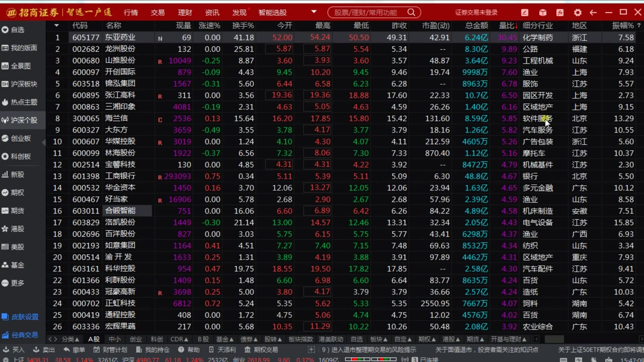Expand the 股转▲ tab menu
Viewport: 644px width, 362px height.
click(273, 339)
